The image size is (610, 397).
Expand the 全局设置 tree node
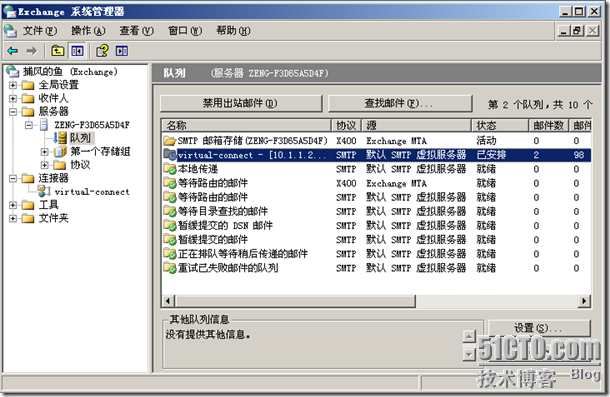point(13,85)
